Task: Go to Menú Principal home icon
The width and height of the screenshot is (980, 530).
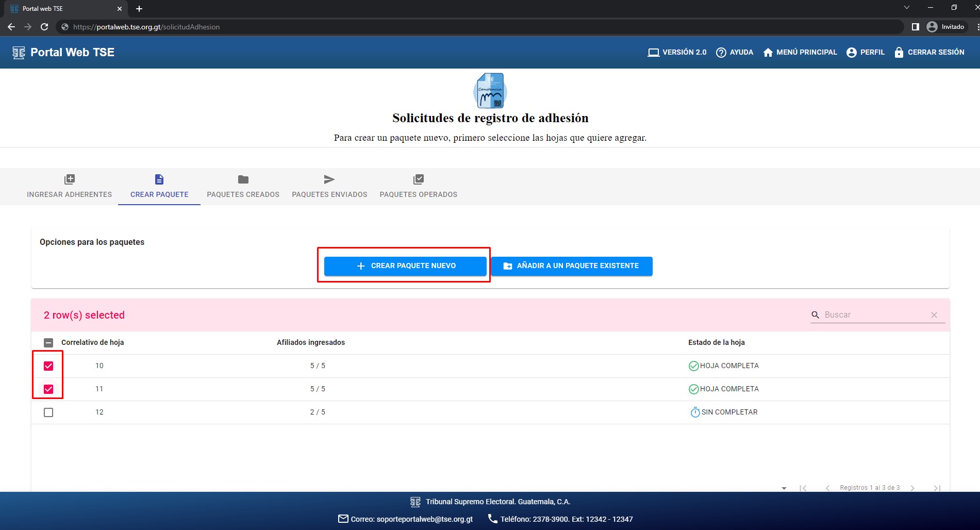Action: coord(768,53)
